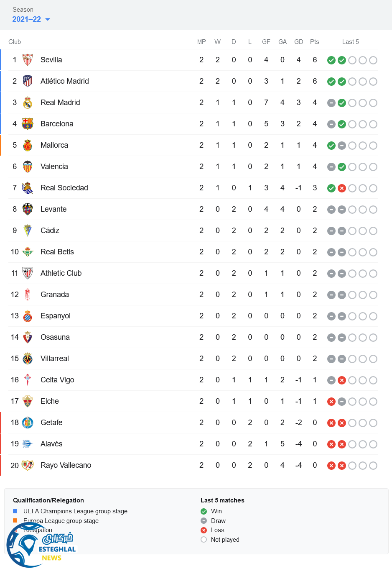
Task: Open the season dropdown arrow
Action: 48,19
